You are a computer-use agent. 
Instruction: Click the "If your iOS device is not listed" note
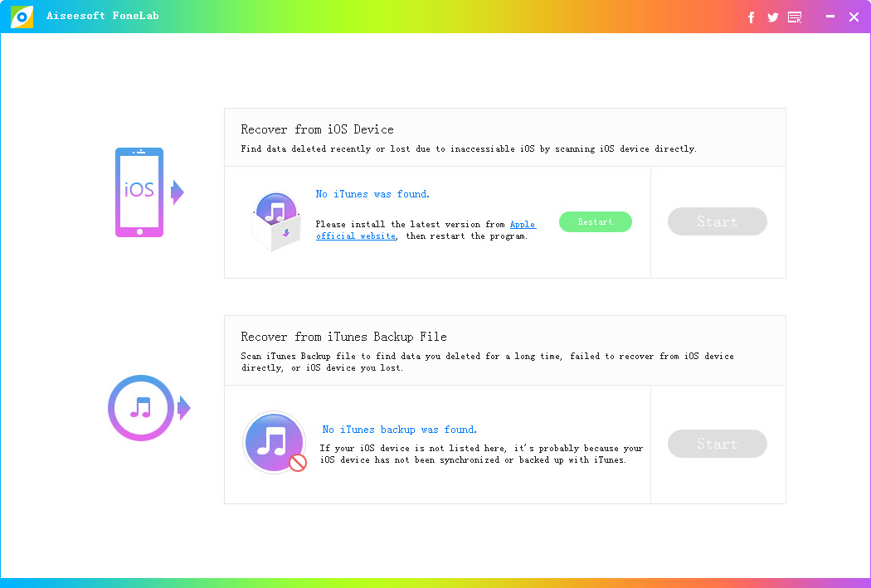(x=481, y=454)
